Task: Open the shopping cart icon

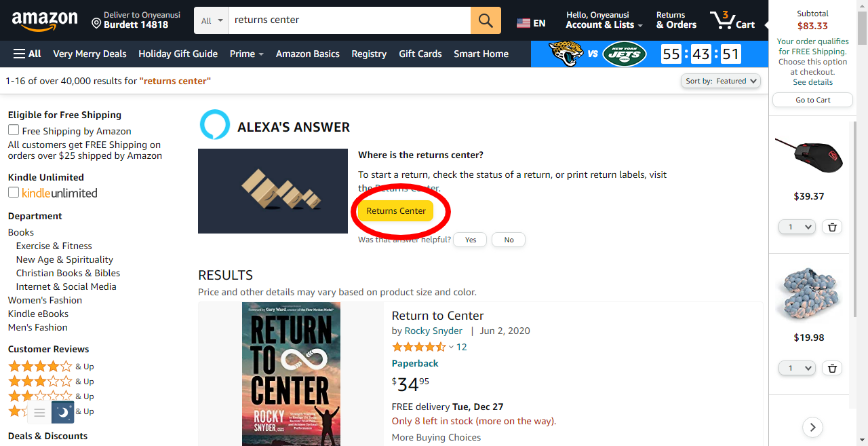Action: point(732,20)
